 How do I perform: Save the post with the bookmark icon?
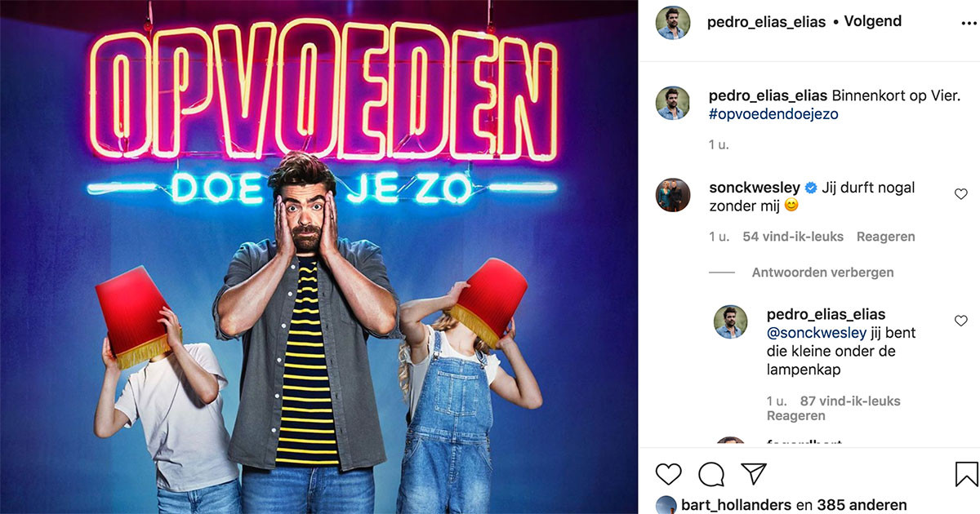point(966,474)
